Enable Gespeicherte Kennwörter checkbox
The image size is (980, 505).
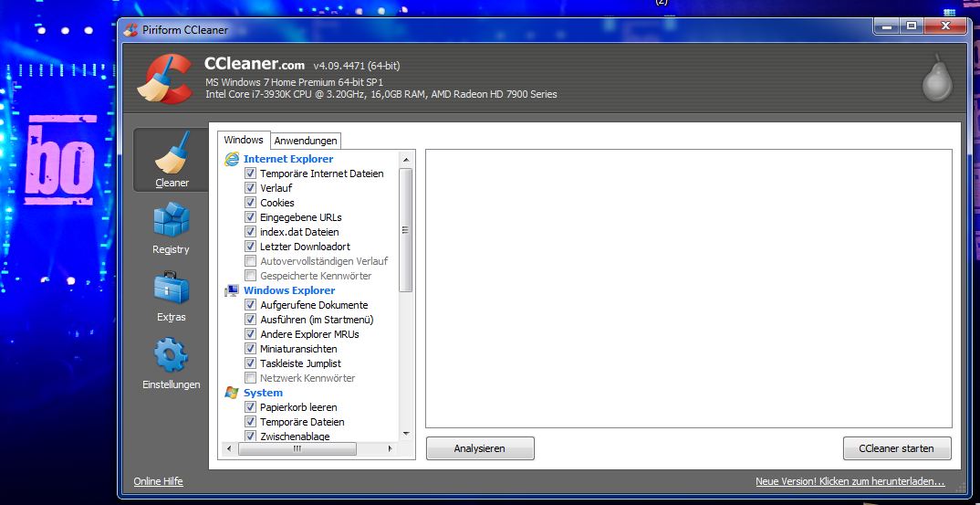pyautogui.click(x=251, y=276)
